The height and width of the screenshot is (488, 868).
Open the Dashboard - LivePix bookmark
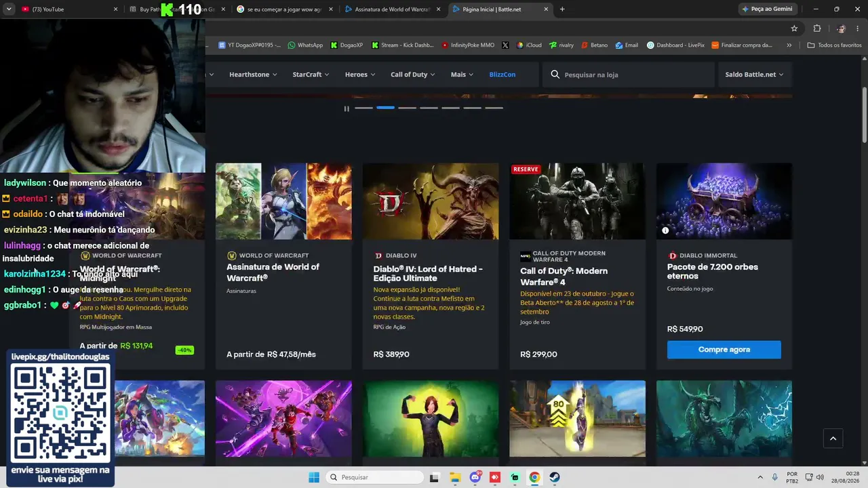tap(675, 45)
